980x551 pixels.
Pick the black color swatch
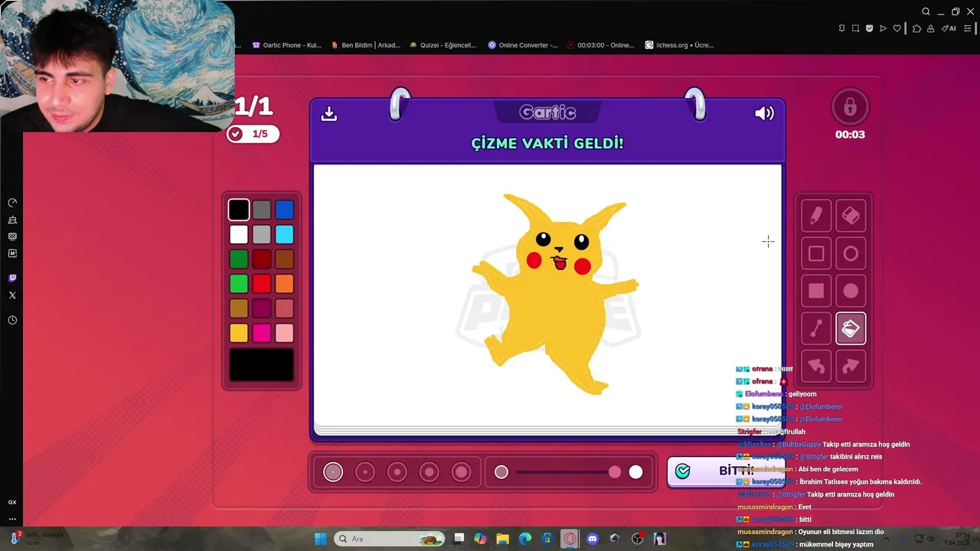pyautogui.click(x=239, y=210)
